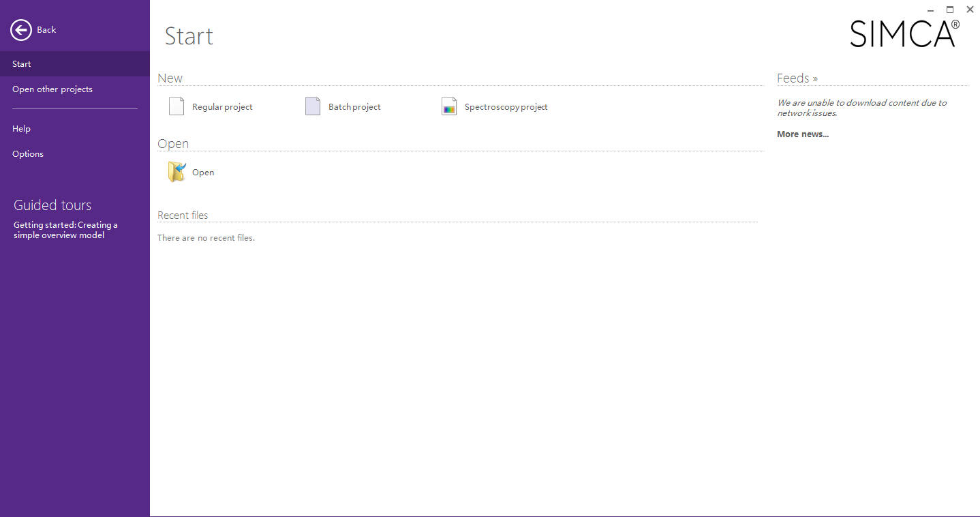Click the Back arrow icon
The height and width of the screenshot is (517, 980).
[x=21, y=30]
